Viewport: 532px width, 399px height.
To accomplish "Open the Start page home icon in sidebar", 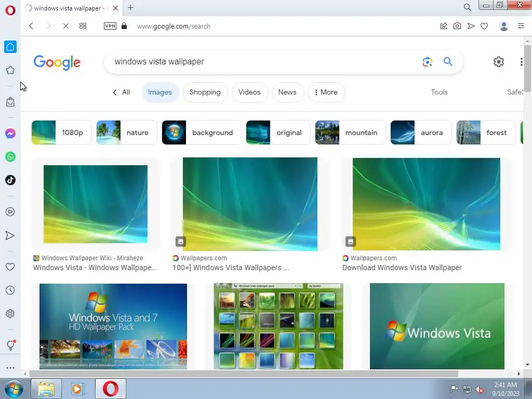I will pos(10,47).
